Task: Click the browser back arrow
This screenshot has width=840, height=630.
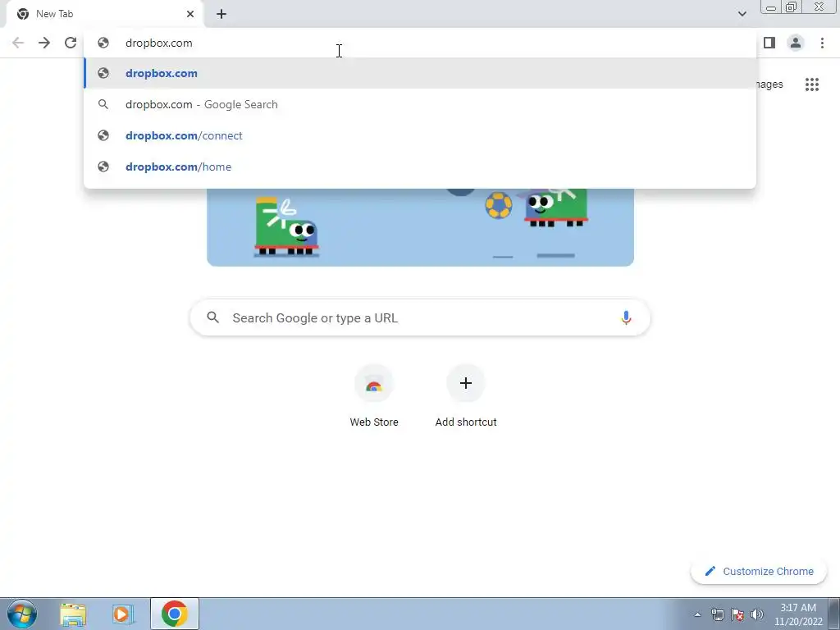Action: [18, 43]
